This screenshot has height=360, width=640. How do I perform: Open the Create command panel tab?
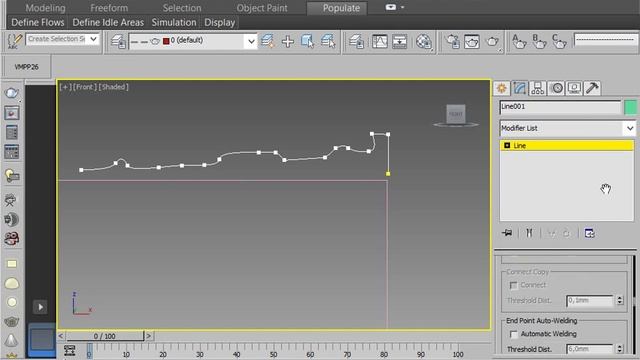[502, 88]
